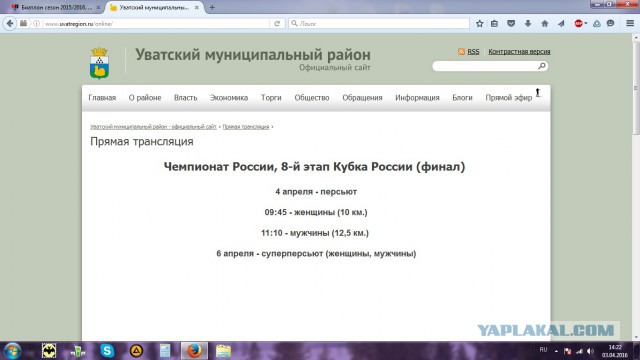Open the bookmarks list clipboard icon
The width and height of the screenshot is (640, 360).
(x=494, y=24)
